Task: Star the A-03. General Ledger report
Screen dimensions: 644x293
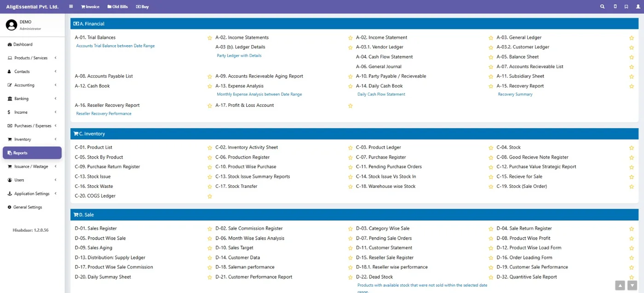Action: (x=632, y=38)
